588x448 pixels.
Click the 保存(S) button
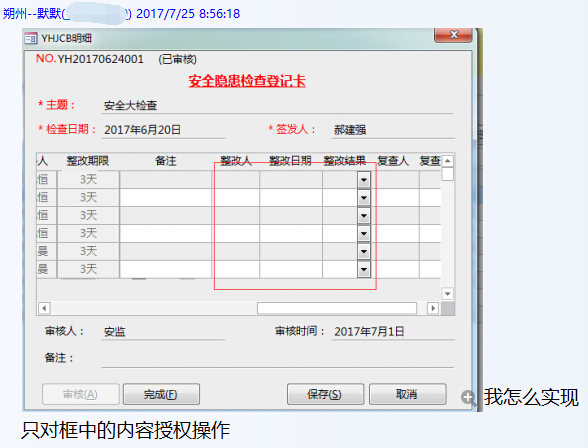click(x=325, y=394)
